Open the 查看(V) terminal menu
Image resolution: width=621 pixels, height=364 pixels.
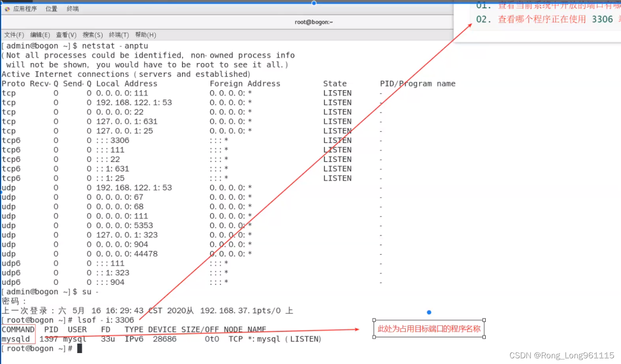(66, 35)
